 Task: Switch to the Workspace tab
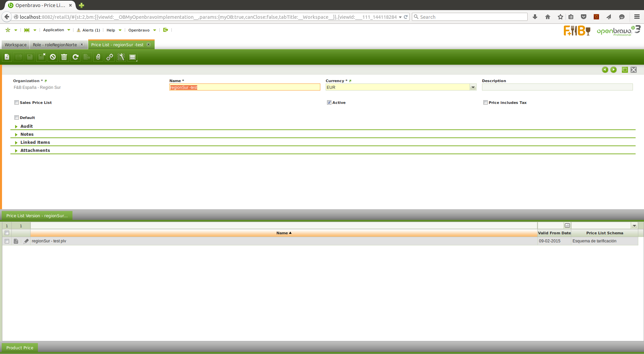coord(15,45)
